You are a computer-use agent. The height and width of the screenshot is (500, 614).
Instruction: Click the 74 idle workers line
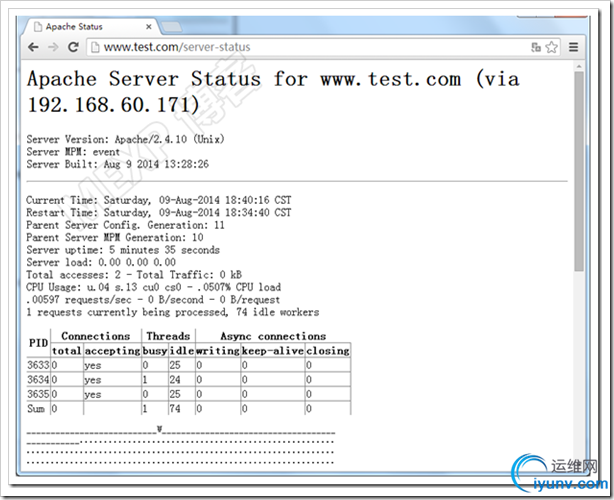tap(173, 312)
